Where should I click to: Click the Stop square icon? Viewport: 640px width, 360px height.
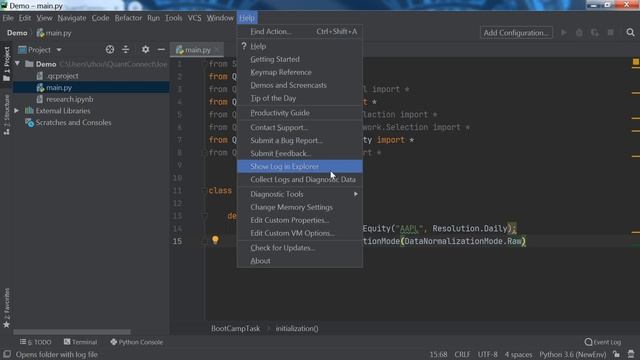pos(611,33)
